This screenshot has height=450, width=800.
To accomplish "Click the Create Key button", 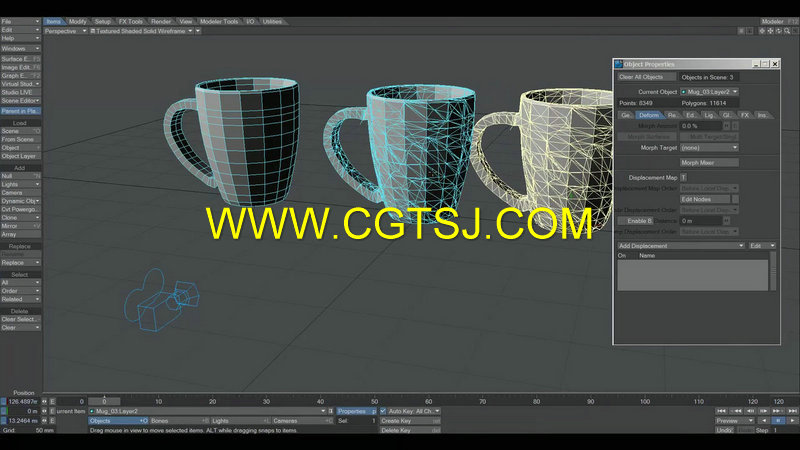I will pyautogui.click(x=410, y=421).
